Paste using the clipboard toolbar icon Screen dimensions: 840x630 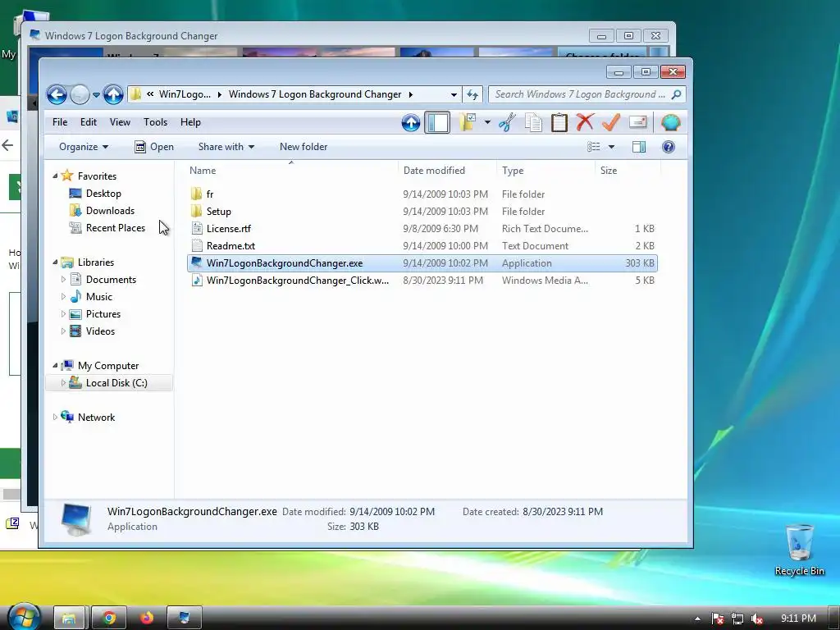click(x=559, y=123)
